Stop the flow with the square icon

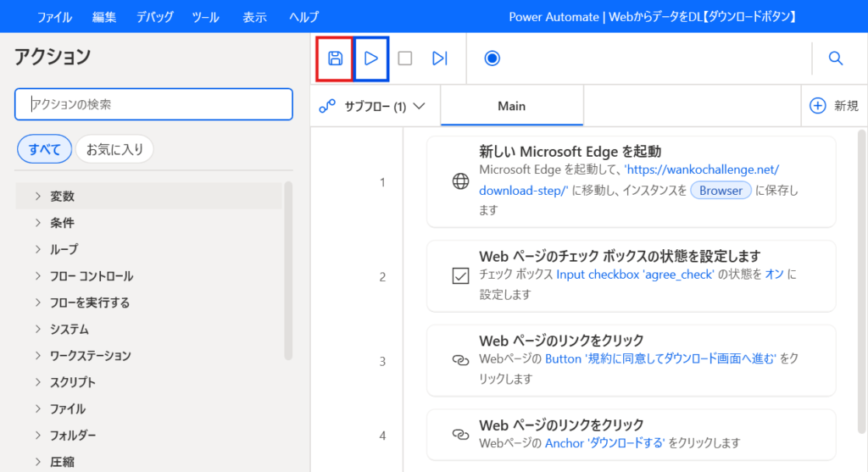[405, 58]
